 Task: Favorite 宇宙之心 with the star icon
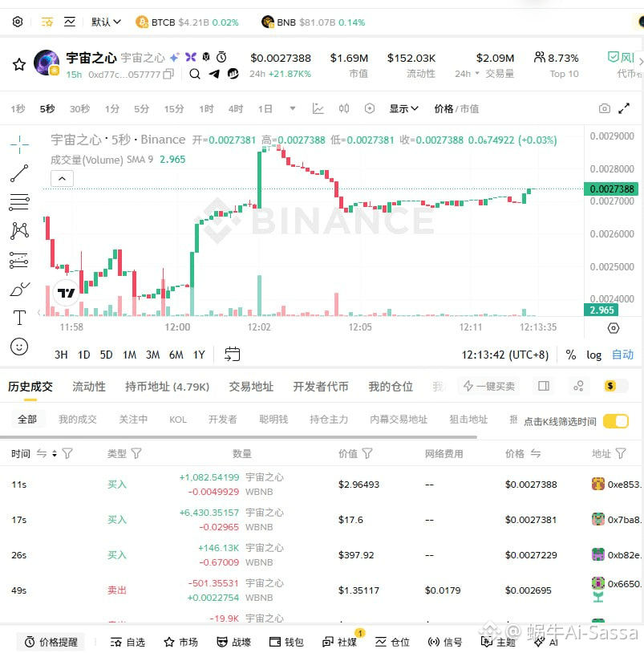tap(19, 64)
